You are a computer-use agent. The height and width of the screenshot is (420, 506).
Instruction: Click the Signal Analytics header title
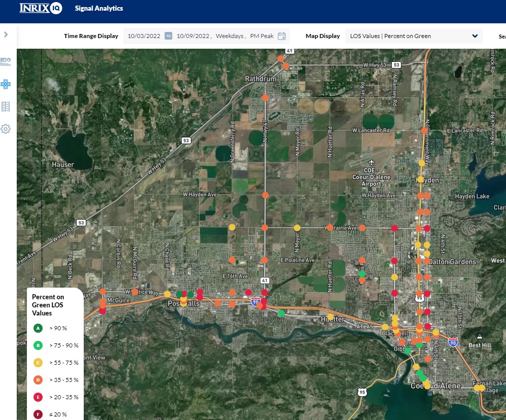pos(99,8)
